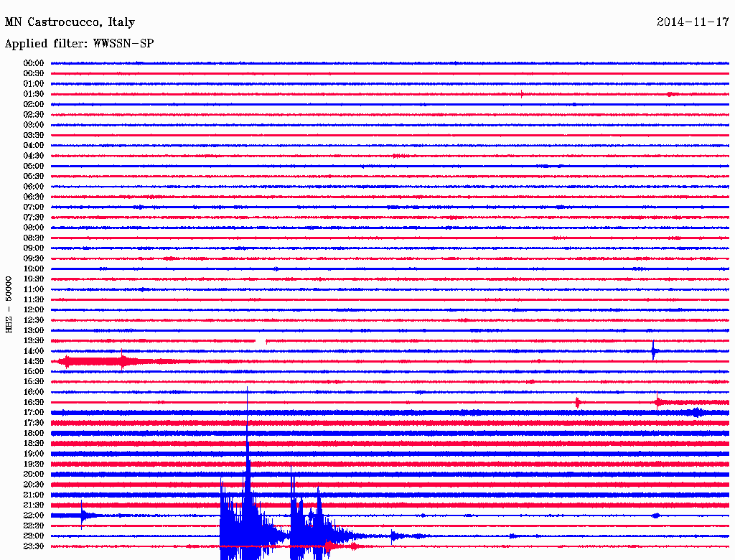Screen dimensions: 735x560
Task: Click the 07:00 time label
Action: (34, 207)
